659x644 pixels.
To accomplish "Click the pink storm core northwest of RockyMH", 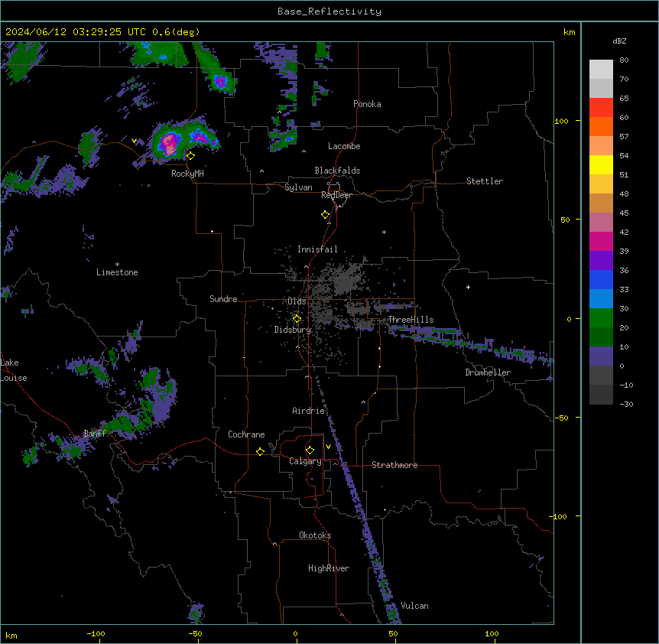I will [x=170, y=144].
